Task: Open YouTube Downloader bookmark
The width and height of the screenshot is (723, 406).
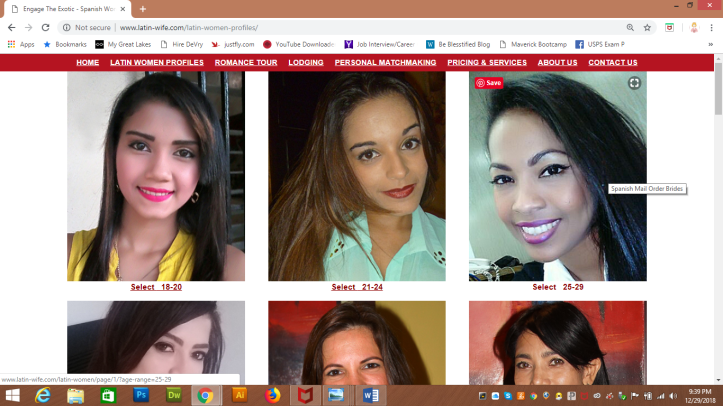Action: click(x=299, y=44)
